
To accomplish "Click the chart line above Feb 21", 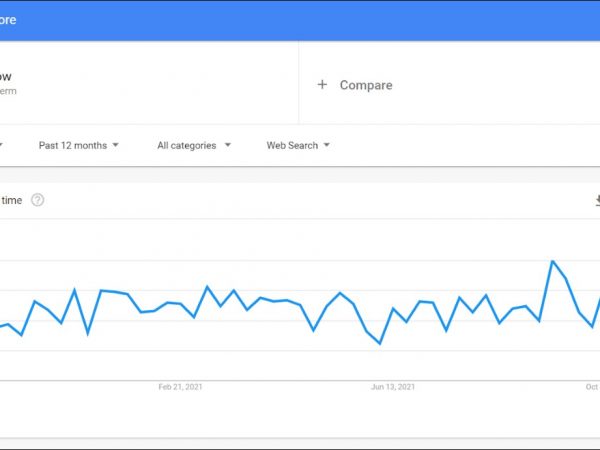I will [x=181, y=304].
